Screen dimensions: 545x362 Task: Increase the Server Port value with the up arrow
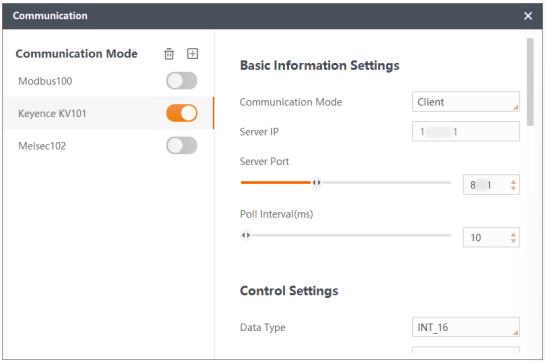tap(513, 182)
